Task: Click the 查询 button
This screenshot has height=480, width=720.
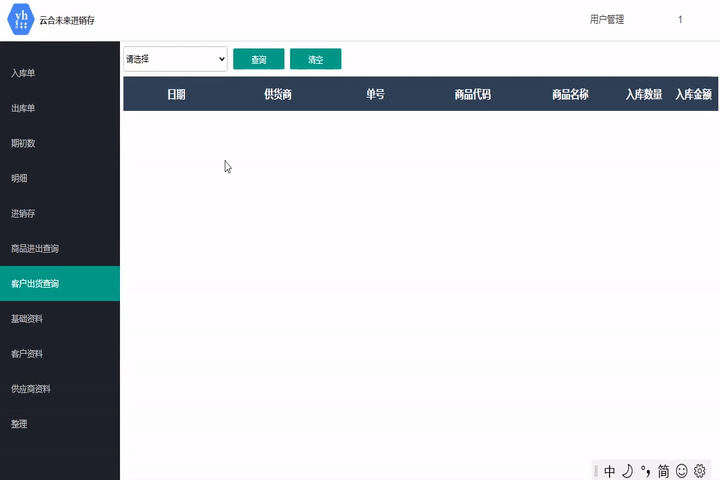Action: point(258,59)
